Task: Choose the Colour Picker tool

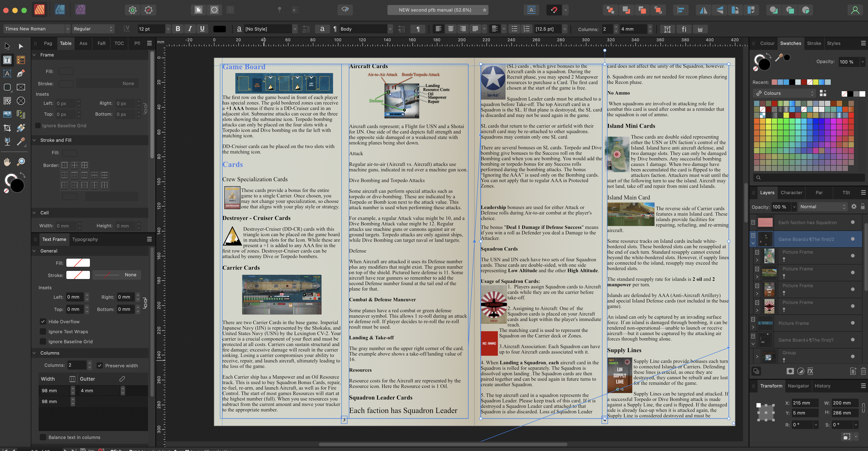Action: tap(21, 142)
